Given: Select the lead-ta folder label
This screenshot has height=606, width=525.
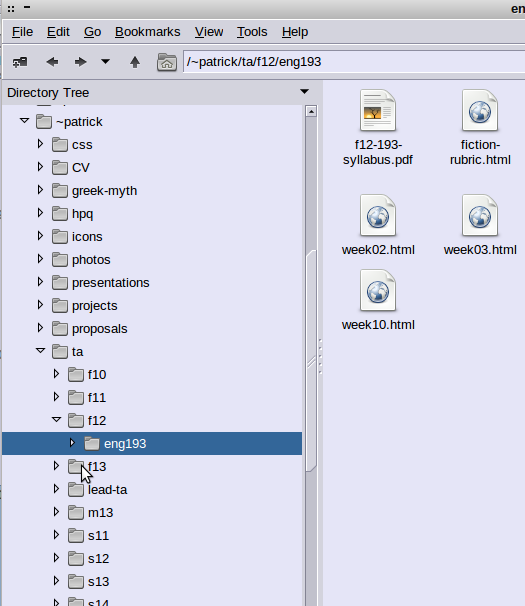Looking at the screenshot, I should click(107, 490).
